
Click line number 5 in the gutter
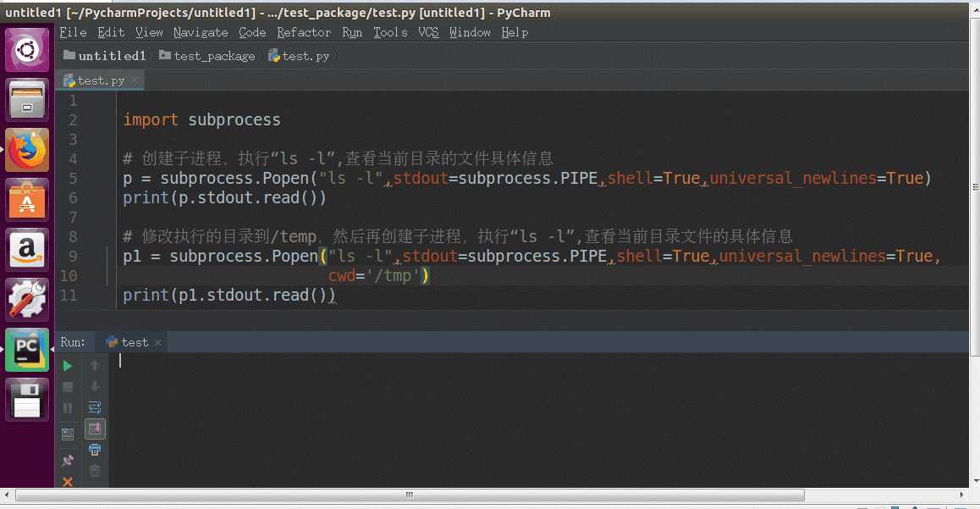coord(73,178)
